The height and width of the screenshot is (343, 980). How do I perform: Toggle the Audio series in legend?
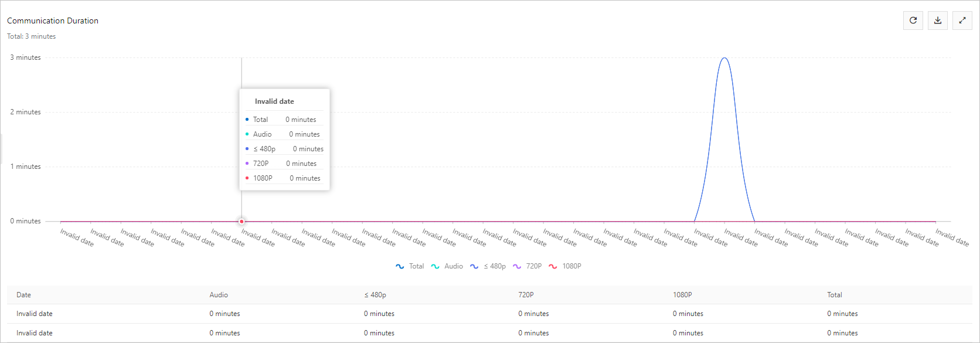pos(447,266)
